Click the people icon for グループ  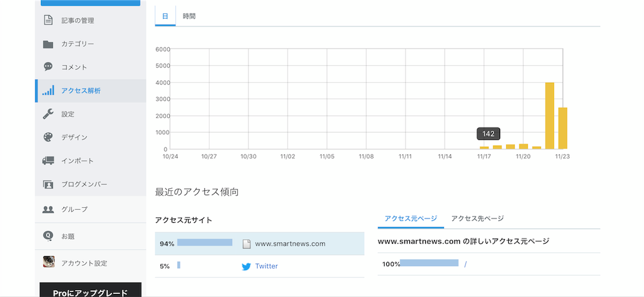48,209
